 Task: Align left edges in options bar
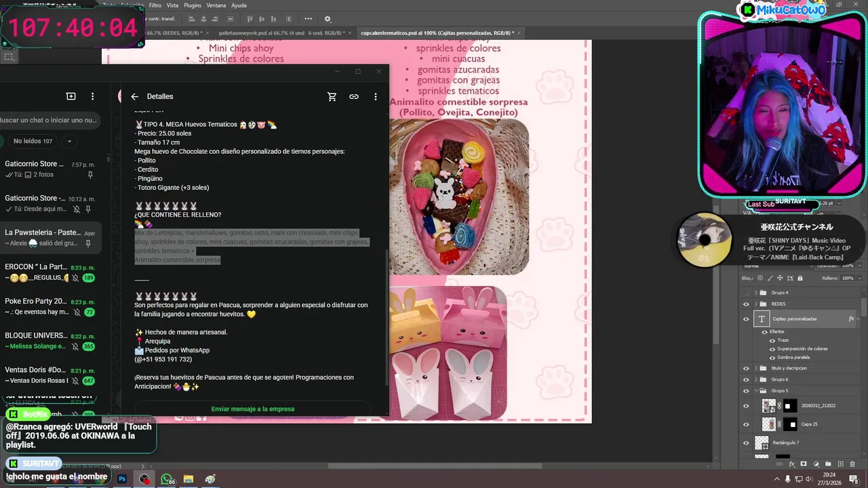(x=192, y=19)
